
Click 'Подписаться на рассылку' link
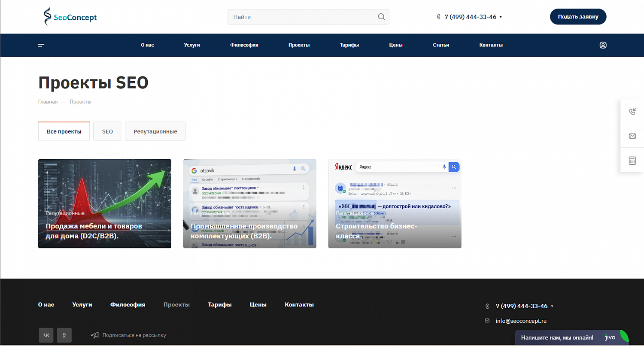(134, 335)
